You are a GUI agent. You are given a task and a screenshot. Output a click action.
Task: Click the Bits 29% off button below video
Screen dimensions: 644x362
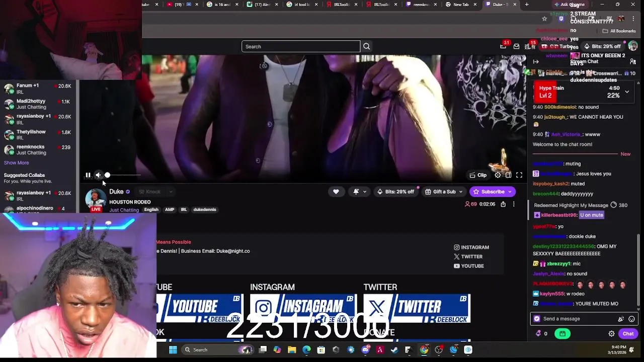(396, 192)
